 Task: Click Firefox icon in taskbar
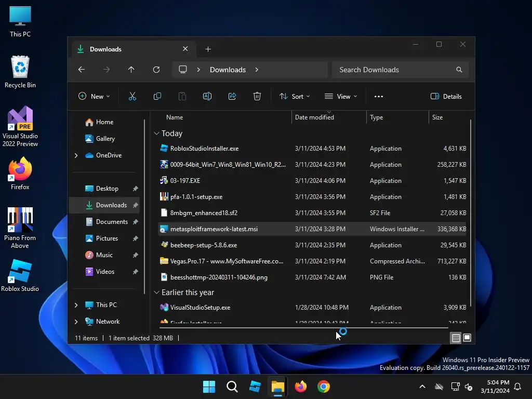click(301, 387)
